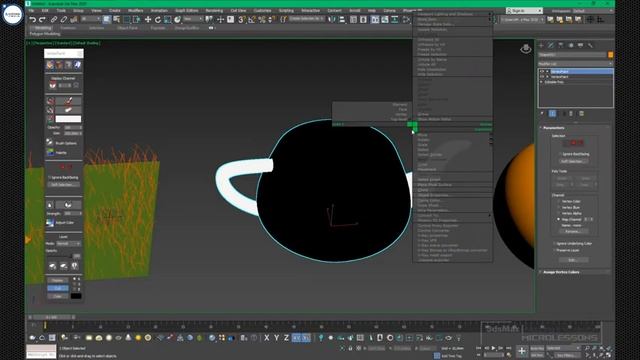Viewport: 640px width, 360px height.
Task: Collapse the Parameters rollout
Action: (x=553, y=128)
